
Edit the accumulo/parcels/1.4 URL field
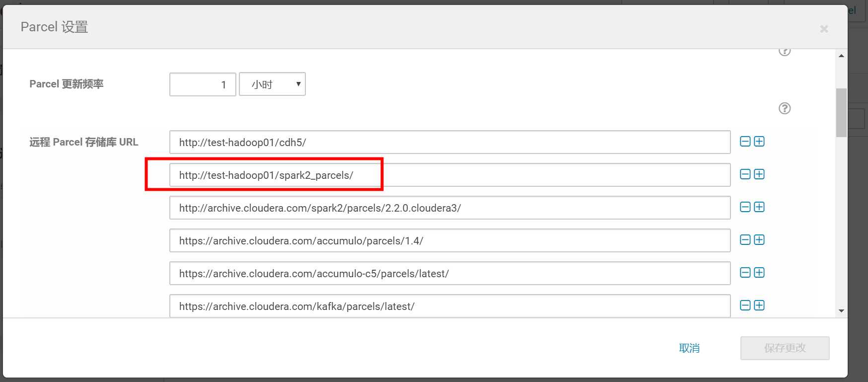click(450, 240)
